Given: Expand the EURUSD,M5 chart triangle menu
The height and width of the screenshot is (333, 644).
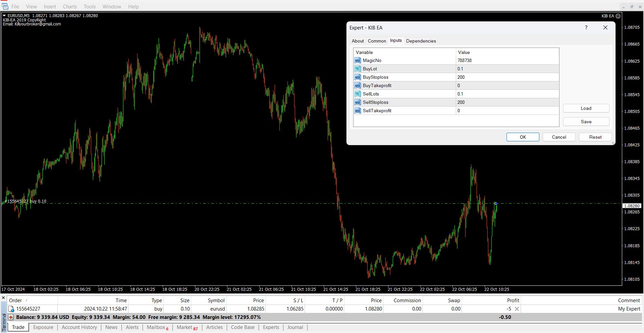Looking at the screenshot, I should point(4,16).
